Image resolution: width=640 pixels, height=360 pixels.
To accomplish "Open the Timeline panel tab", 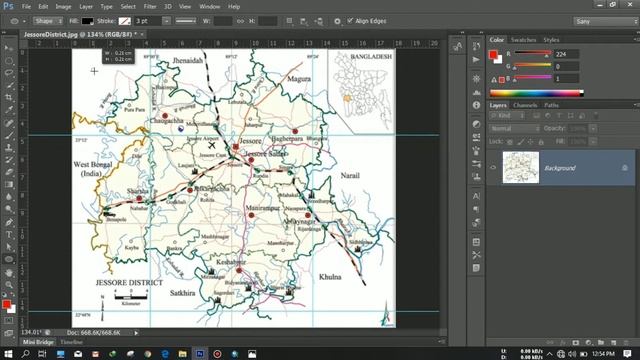I will tap(71, 342).
